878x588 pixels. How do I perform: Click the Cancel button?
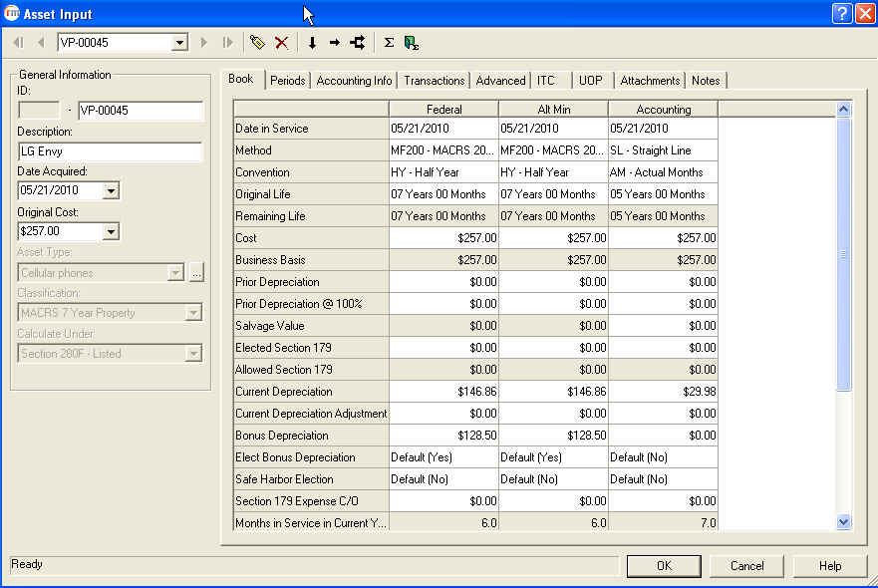(745, 565)
